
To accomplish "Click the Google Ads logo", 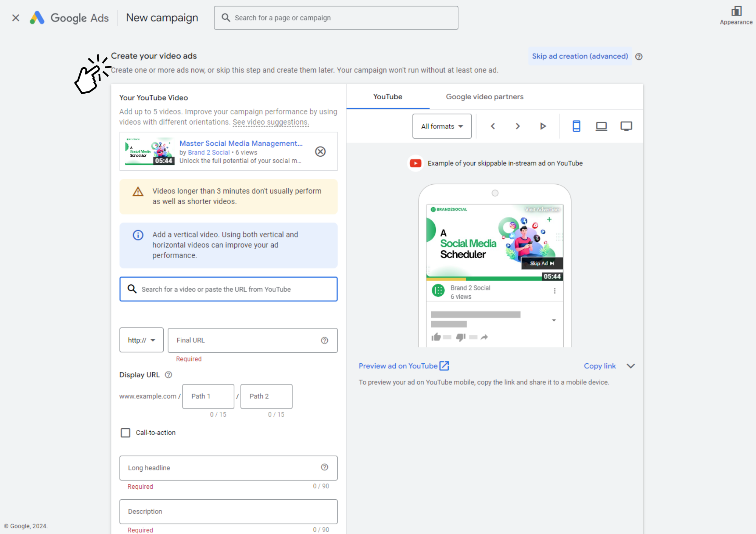I will coord(69,18).
